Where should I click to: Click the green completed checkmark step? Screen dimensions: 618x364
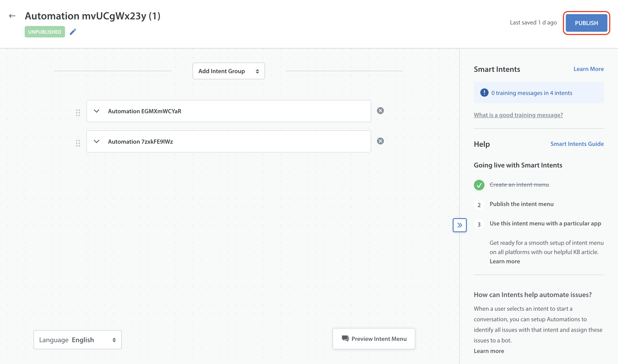479,185
